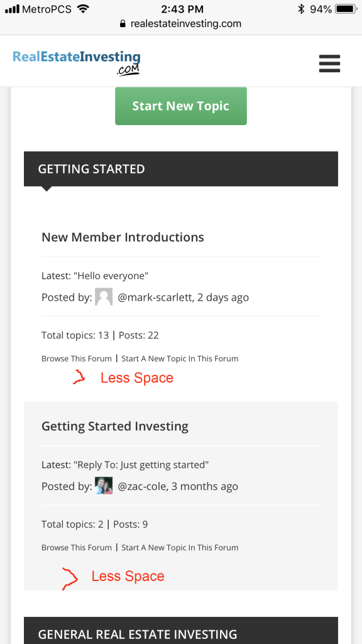The width and height of the screenshot is (362, 644).
Task: Open the hamburger menu icon
Action: 329,64
